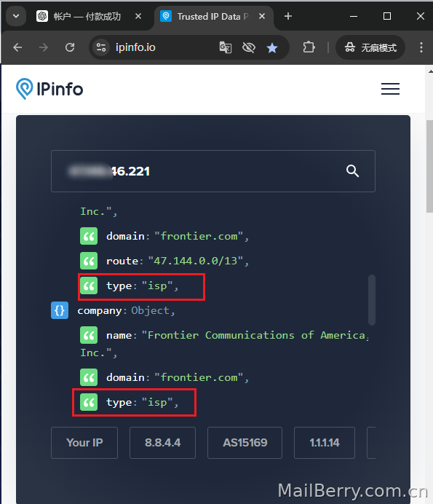Minimize the browser window
Viewport: 433px width, 504px height.
coord(354,16)
